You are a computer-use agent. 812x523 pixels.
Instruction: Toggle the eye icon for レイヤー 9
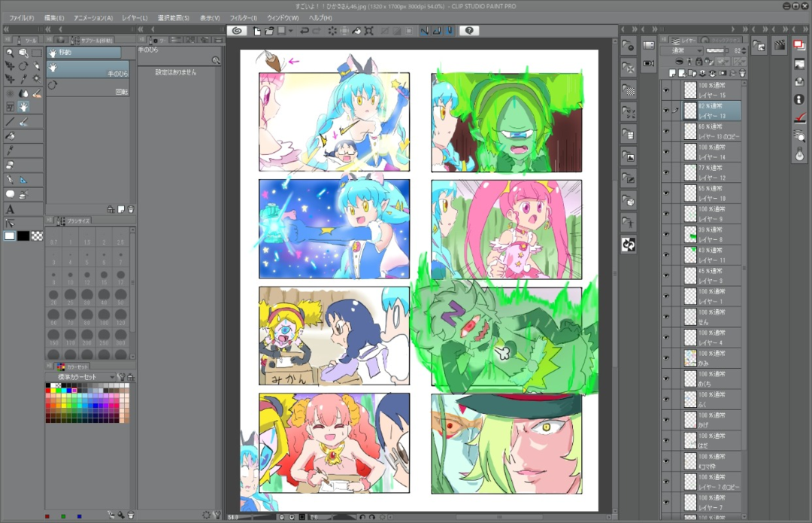(x=665, y=214)
